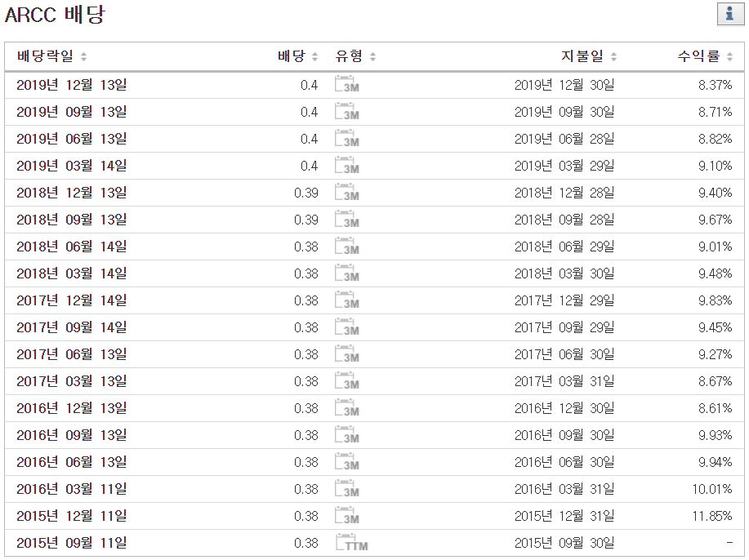Click payment date 2017년 03월 31일
749x560 pixels.
pyautogui.click(x=564, y=381)
